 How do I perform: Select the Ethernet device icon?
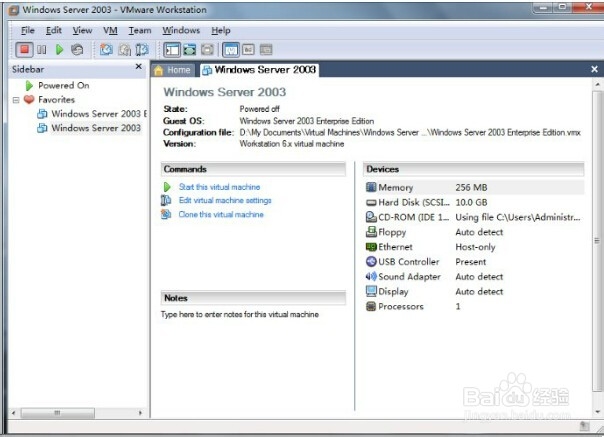pos(371,247)
